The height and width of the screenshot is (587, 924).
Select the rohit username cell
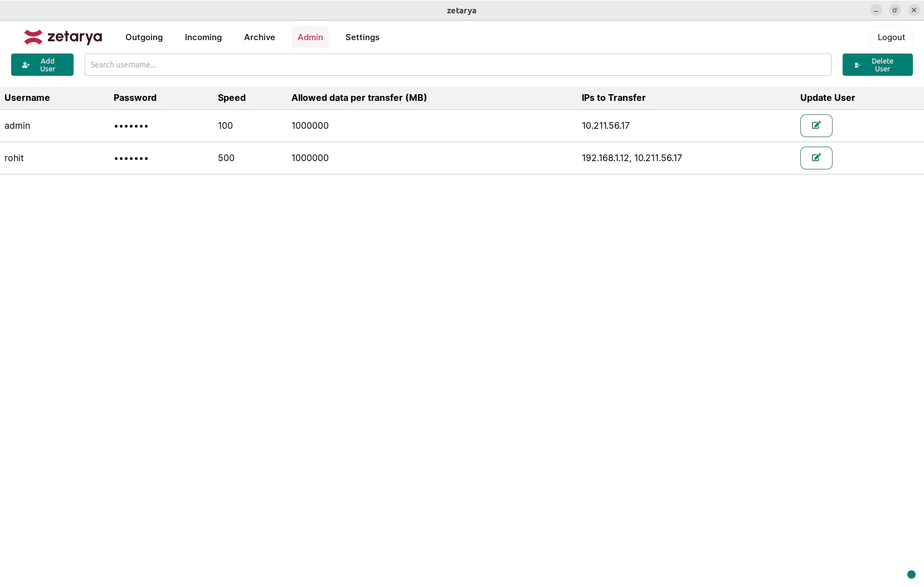(x=14, y=158)
